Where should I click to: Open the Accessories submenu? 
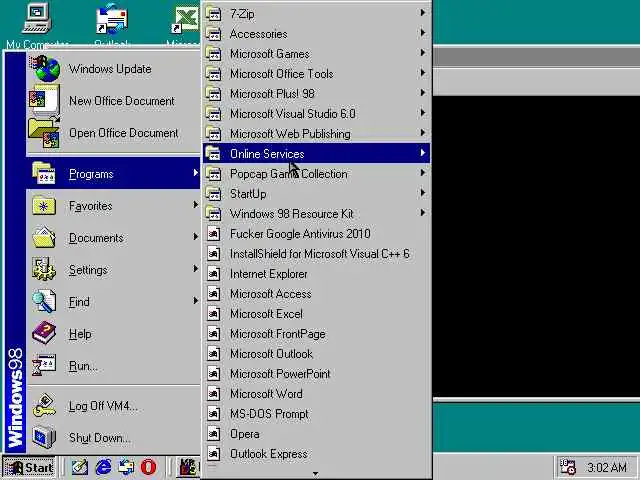point(316,33)
